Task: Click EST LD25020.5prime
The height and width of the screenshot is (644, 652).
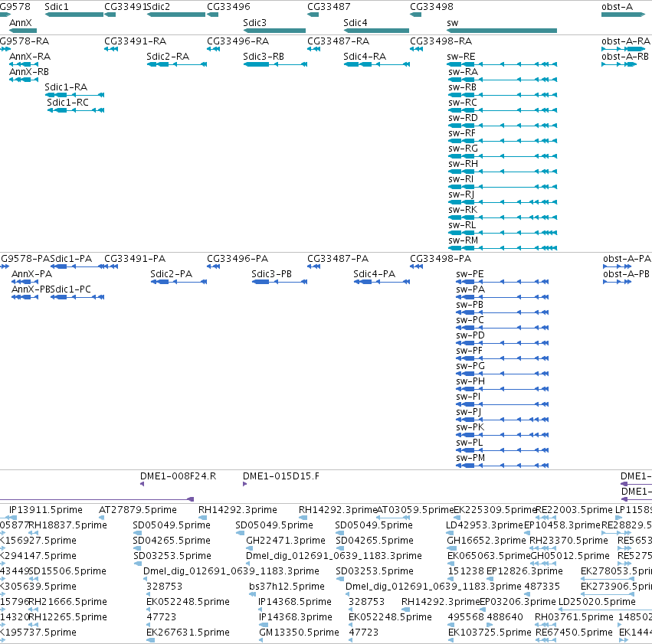Action: click(597, 602)
